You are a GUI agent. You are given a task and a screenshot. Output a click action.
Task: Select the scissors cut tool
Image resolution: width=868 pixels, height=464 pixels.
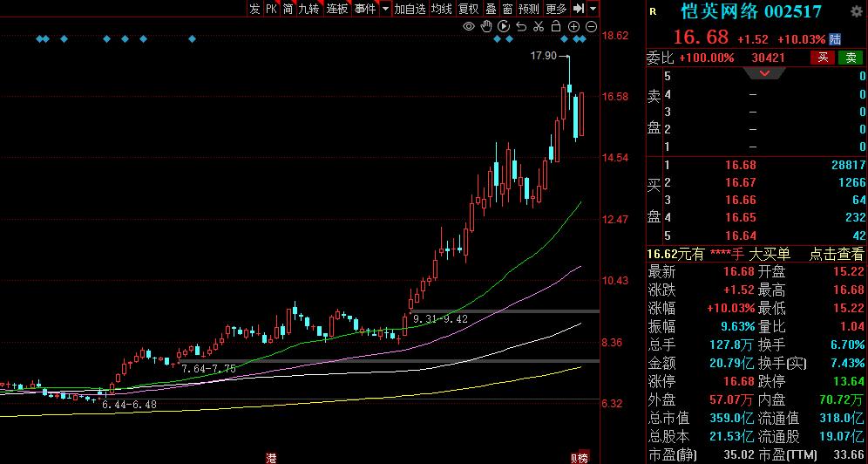coord(539,26)
